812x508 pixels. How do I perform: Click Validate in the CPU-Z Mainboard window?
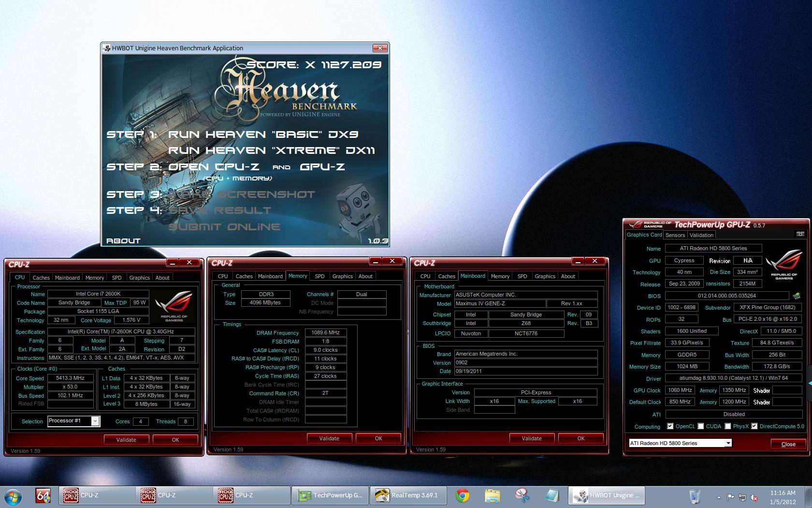(x=532, y=438)
